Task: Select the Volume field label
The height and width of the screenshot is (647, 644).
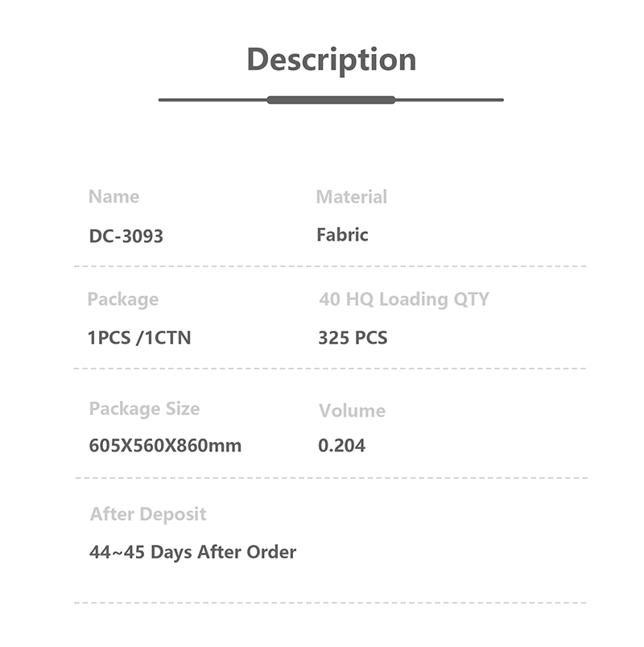Action: coord(352,410)
